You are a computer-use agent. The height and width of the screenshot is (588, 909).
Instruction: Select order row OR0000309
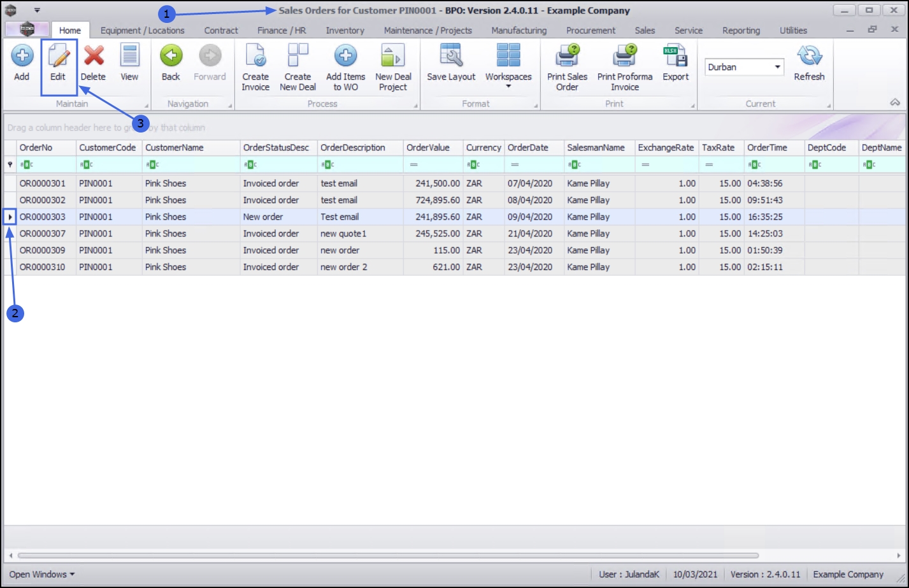(x=455, y=250)
